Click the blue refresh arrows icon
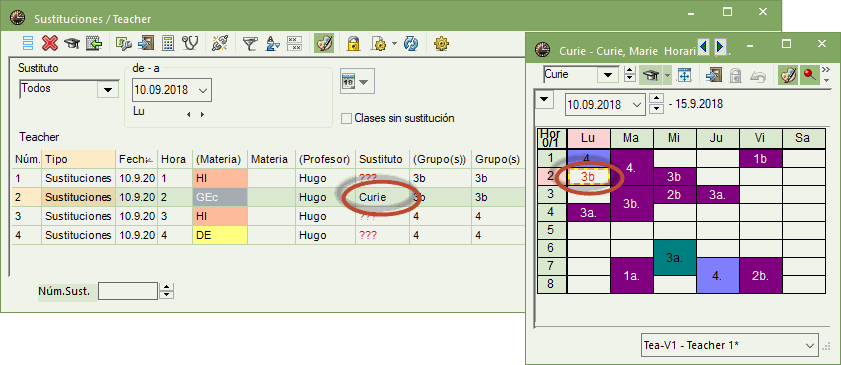This screenshot has width=841, height=365. point(411,43)
